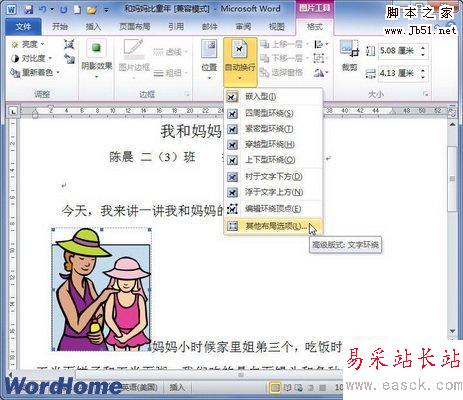This screenshot has width=463, height=400.
Task: Open the 虚线 dashes dropdown
Action: click(x=170, y=52)
